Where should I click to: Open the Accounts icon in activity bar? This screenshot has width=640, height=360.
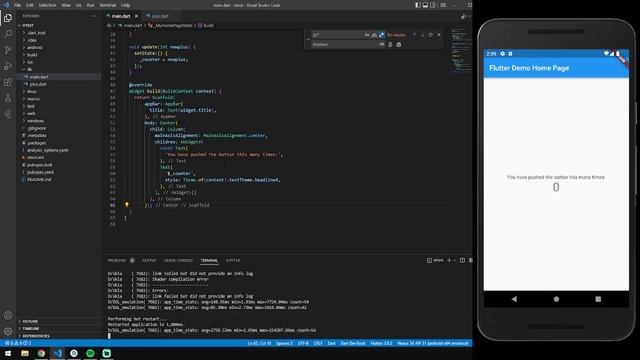point(8,315)
